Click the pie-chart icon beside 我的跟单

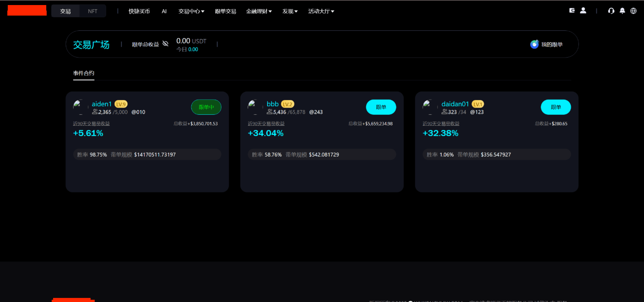pos(534,44)
